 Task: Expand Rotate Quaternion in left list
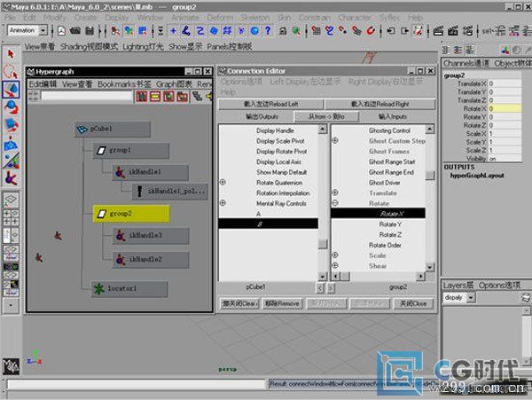click(223, 182)
